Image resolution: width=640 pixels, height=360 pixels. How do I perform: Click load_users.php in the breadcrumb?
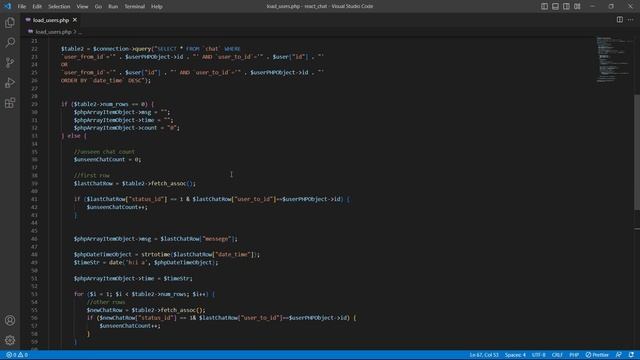coord(53,32)
